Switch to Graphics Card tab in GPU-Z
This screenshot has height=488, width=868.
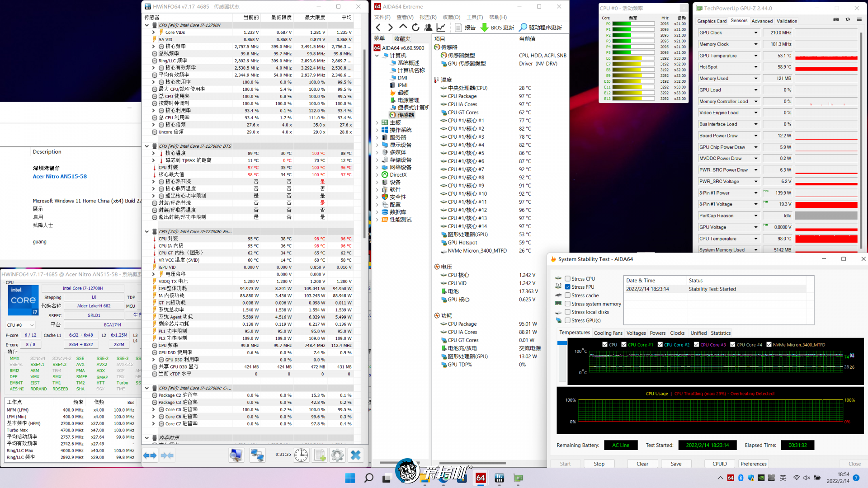tap(712, 21)
